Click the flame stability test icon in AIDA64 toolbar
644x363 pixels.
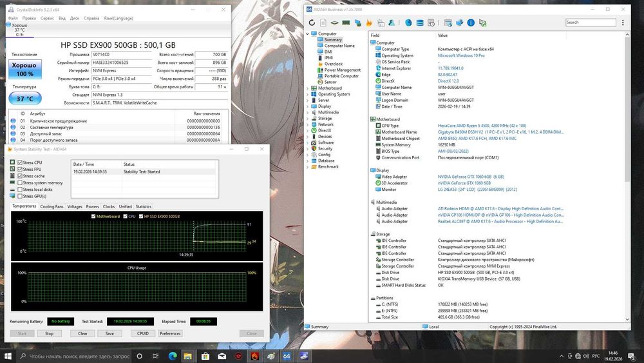[369, 23]
